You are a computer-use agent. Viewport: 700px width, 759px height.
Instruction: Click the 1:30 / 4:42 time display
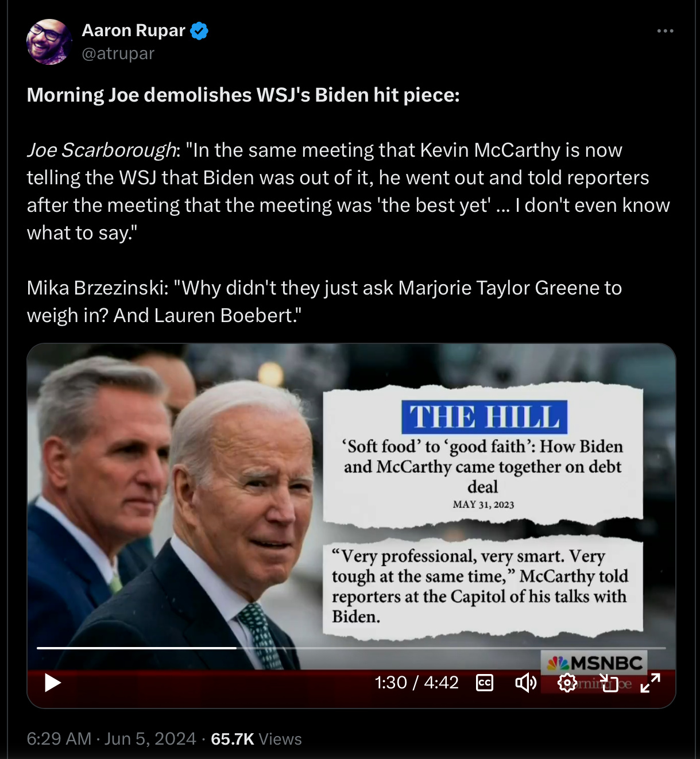click(417, 683)
